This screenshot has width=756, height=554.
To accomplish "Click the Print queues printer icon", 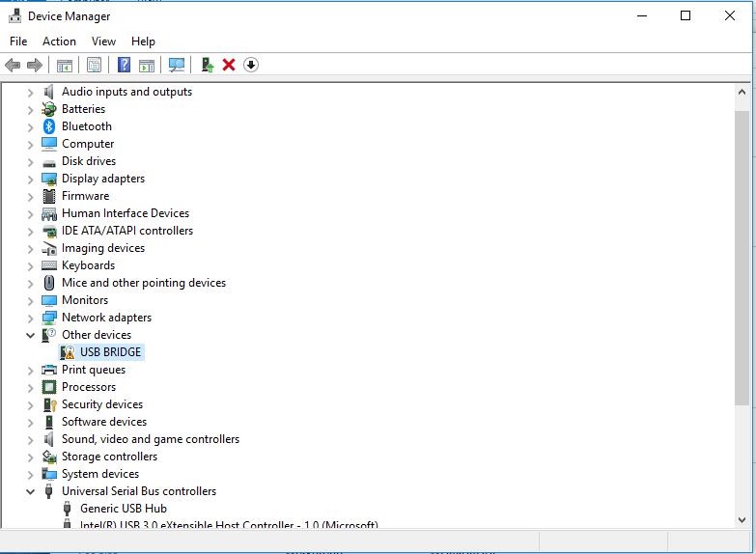I will [49, 370].
